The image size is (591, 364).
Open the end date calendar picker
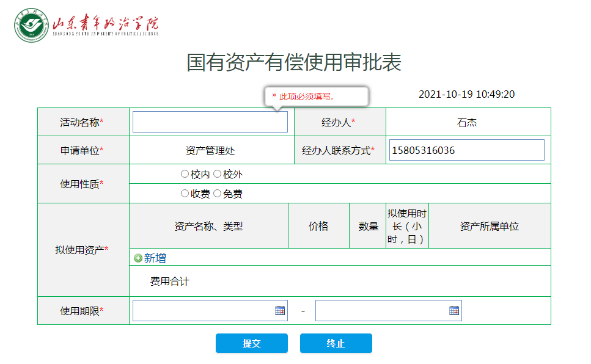click(x=453, y=310)
